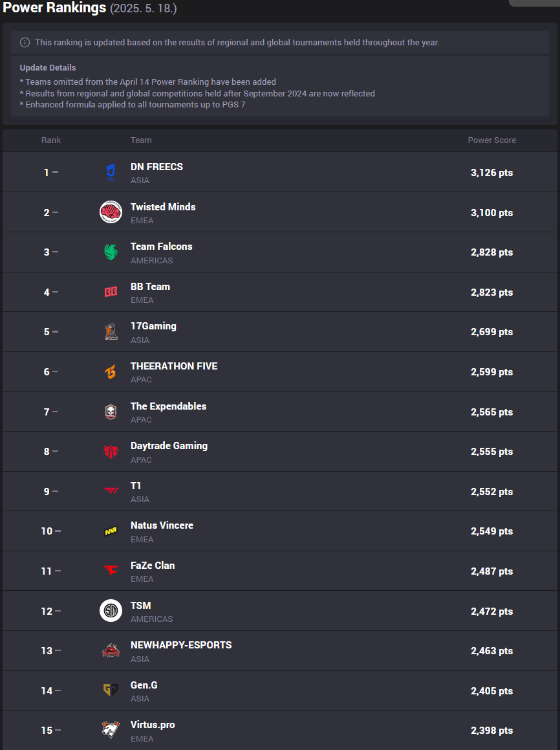This screenshot has width=560, height=750.
Task: Open the Gen.G team name link
Action: coord(144,685)
